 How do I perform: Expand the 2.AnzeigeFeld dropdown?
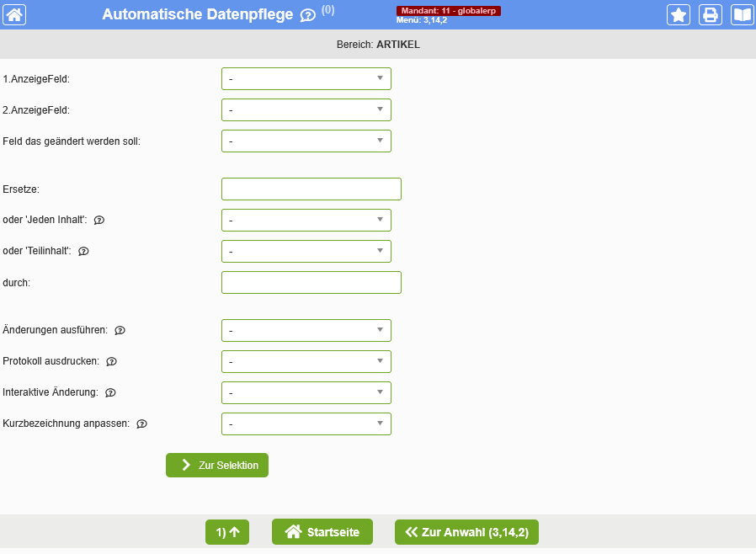(306, 109)
